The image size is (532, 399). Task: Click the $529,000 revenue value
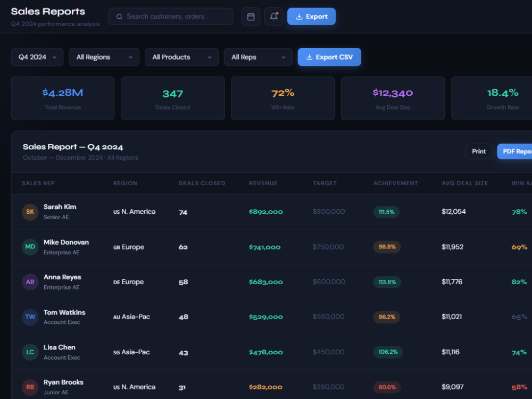(265, 317)
